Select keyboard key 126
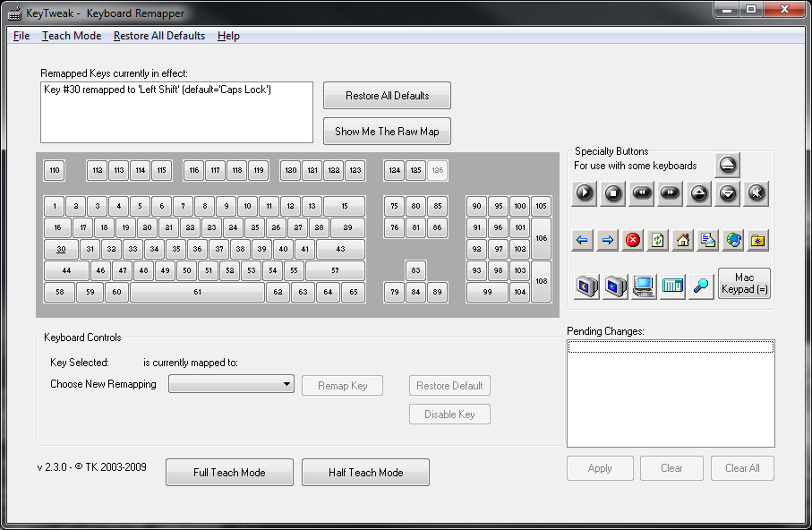The width and height of the screenshot is (812, 530). point(438,170)
